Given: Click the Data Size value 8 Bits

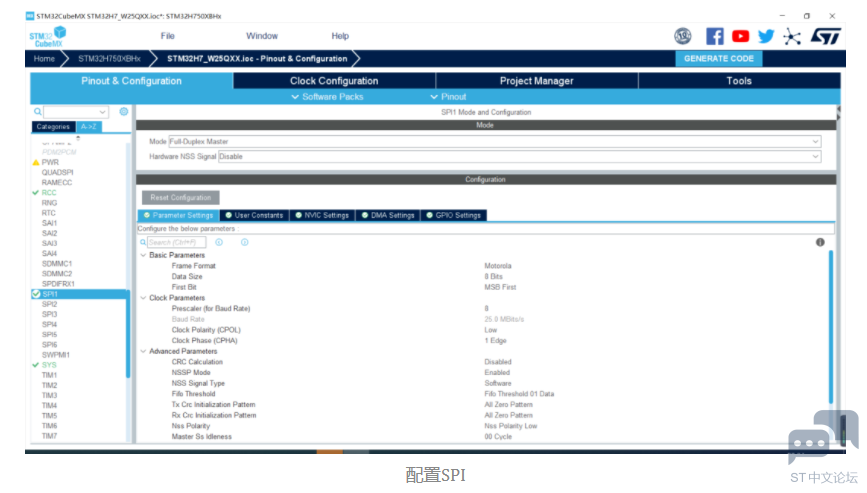Looking at the screenshot, I should coord(493,276).
